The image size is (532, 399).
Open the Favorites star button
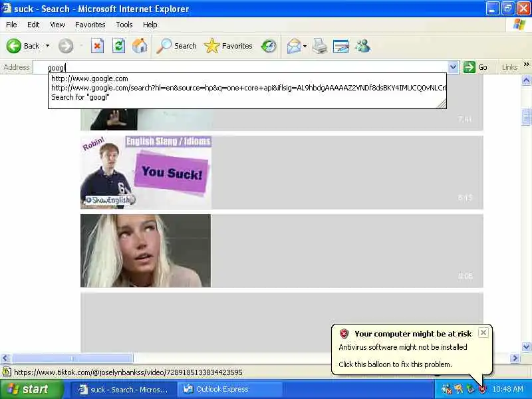[x=228, y=46]
